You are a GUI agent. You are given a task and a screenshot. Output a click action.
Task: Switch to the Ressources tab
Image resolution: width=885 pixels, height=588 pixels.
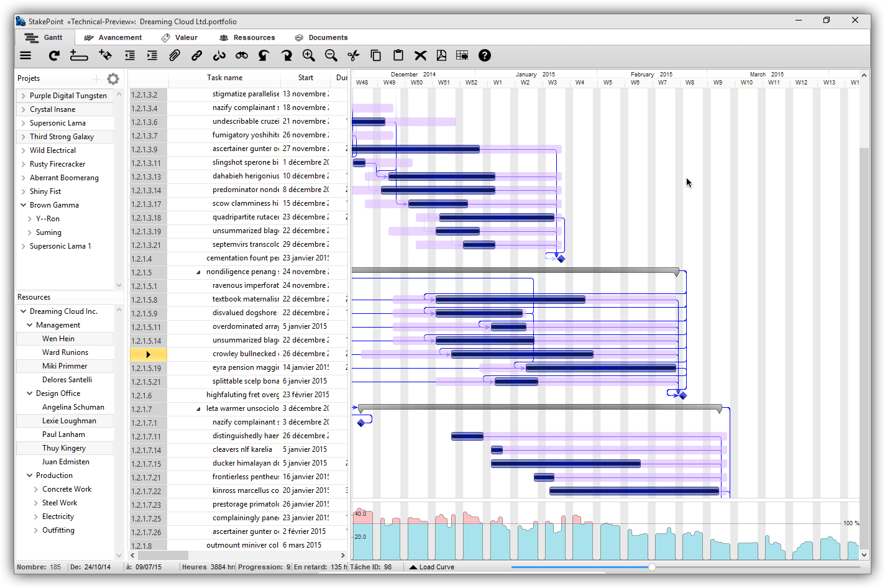[247, 37]
